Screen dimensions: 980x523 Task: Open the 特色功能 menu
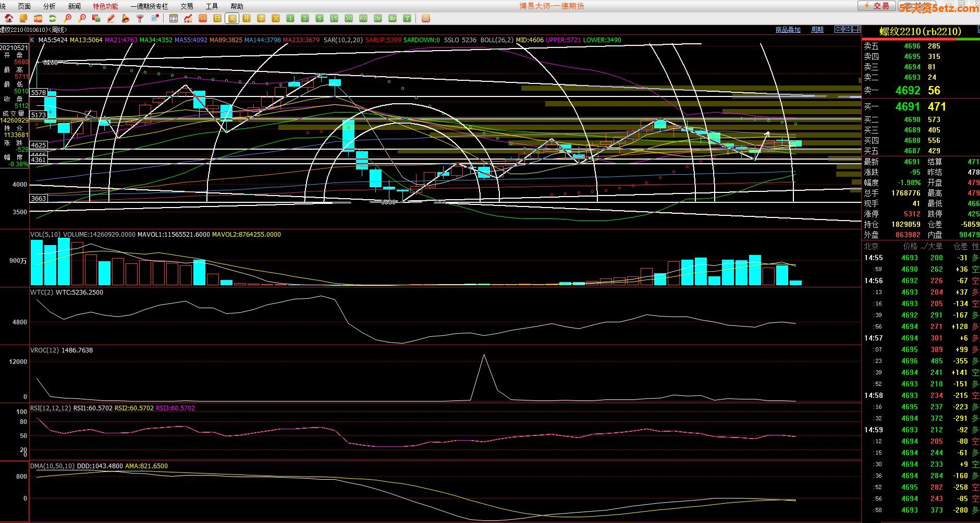[105, 6]
